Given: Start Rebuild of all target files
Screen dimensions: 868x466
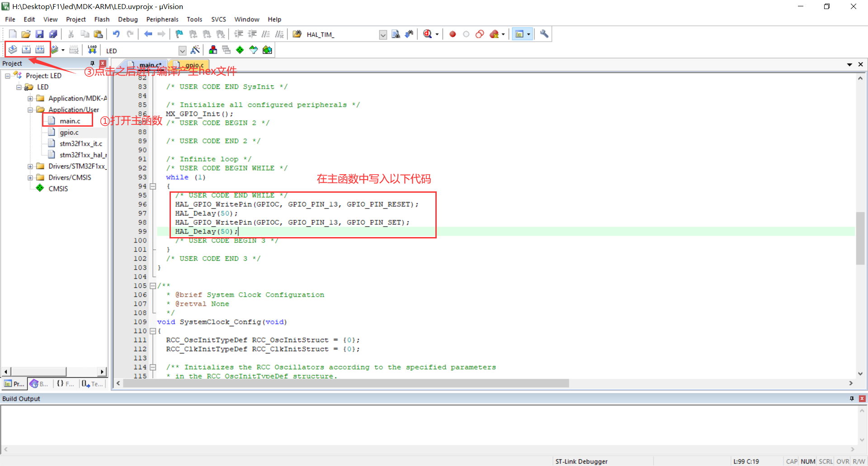Looking at the screenshot, I should click(40, 50).
